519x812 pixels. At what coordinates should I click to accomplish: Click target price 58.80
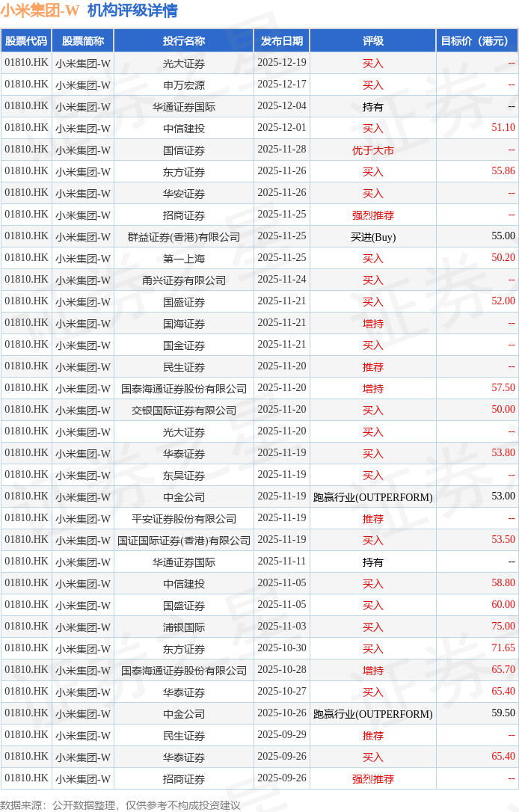click(x=503, y=584)
